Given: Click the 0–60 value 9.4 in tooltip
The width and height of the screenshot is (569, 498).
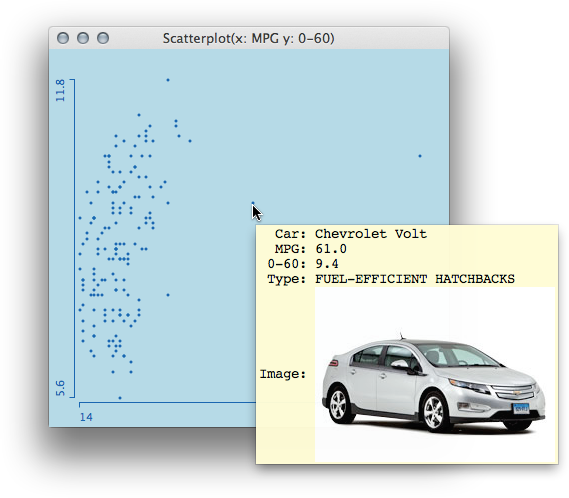Looking at the screenshot, I should pos(327,264).
